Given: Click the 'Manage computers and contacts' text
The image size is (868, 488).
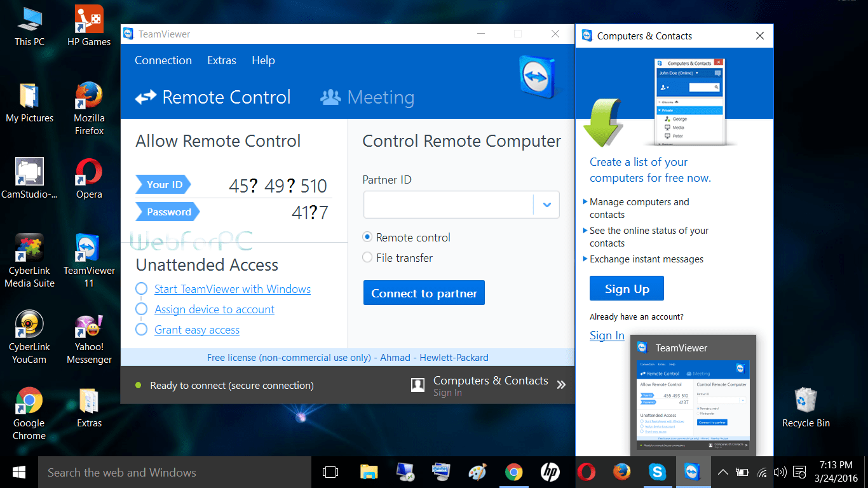Looking at the screenshot, I should pos(639,208).
